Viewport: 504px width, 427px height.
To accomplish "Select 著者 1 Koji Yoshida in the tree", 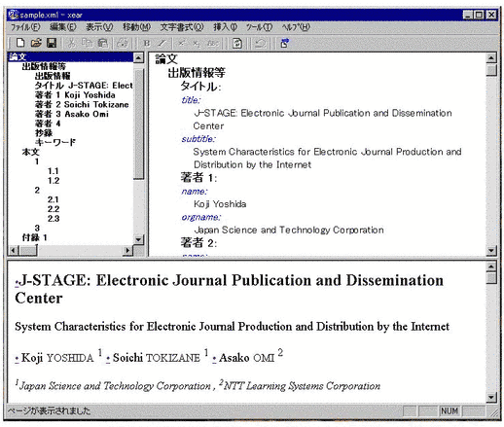I will pos(75,95).
